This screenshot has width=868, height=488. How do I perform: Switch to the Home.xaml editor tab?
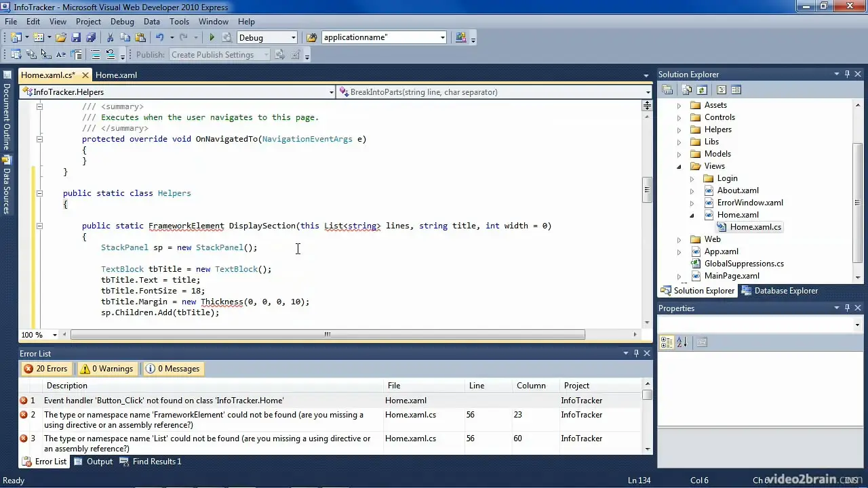(116, 75)
